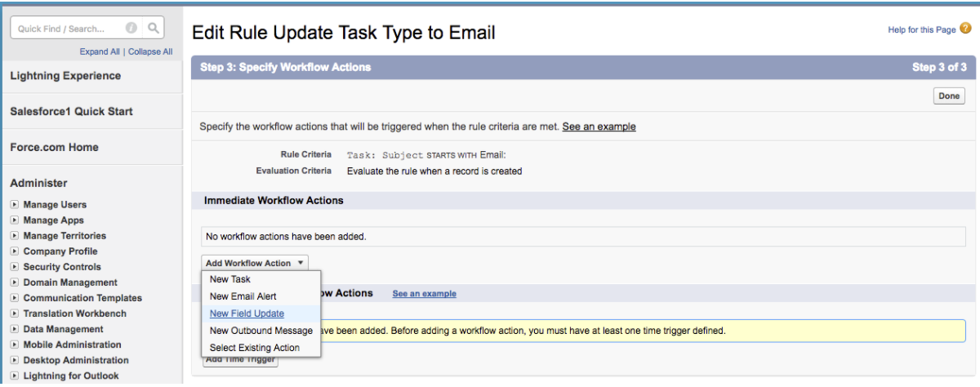980x387 pixels.
Task: Click the Translation Workbench sidebar label
Action: (x=75, y=314)
